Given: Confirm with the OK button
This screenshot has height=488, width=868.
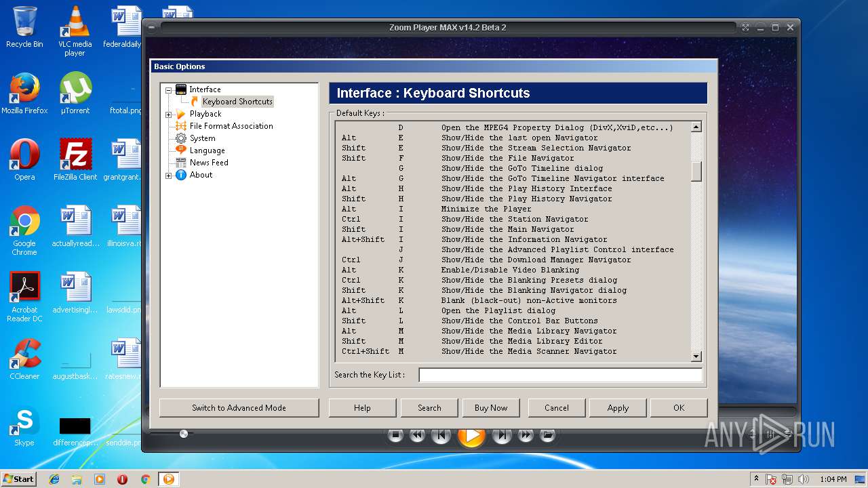Looking at the screenshot, I should tap(679, 407).
